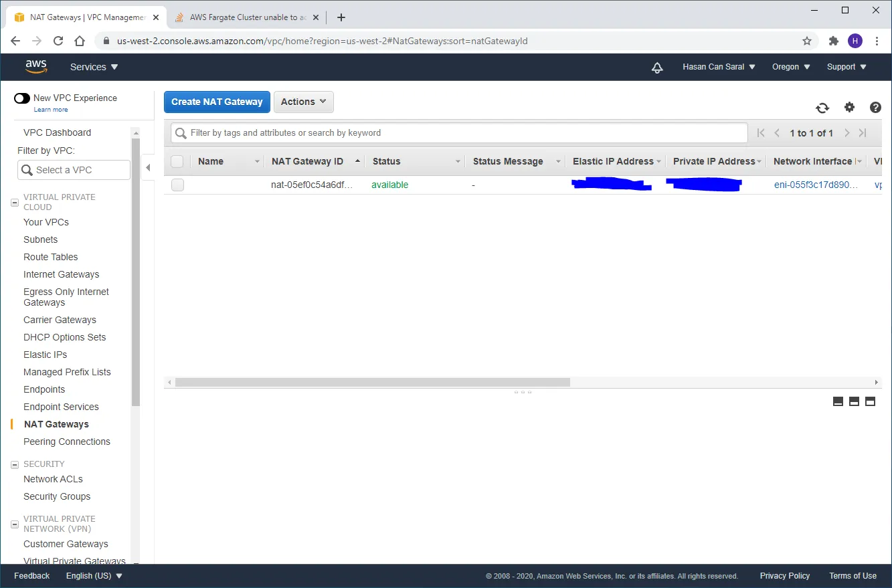Open the Name column filter arrow
The height and width of the screenshot is (588, 892).
click(258, 161)
